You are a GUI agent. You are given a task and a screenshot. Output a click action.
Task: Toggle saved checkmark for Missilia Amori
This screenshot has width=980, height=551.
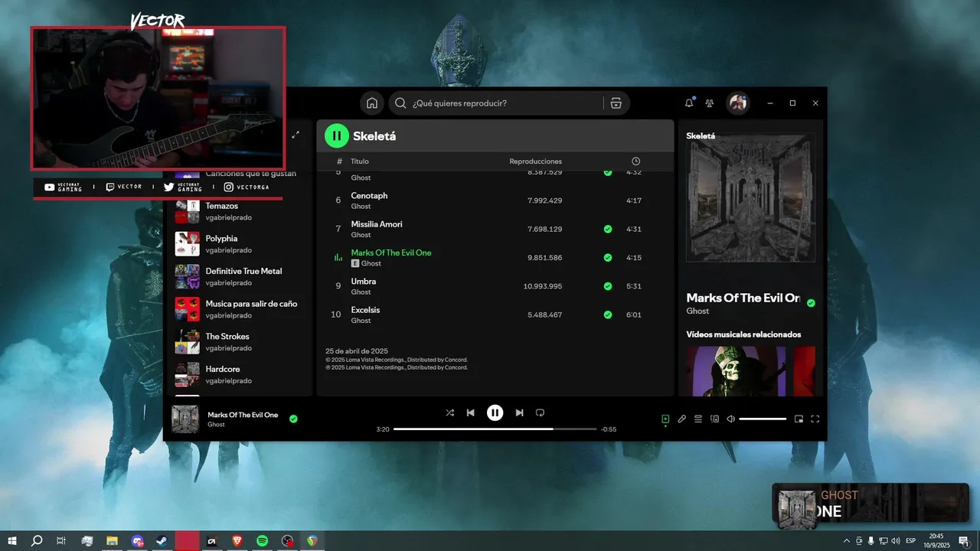tap(608, 229)
